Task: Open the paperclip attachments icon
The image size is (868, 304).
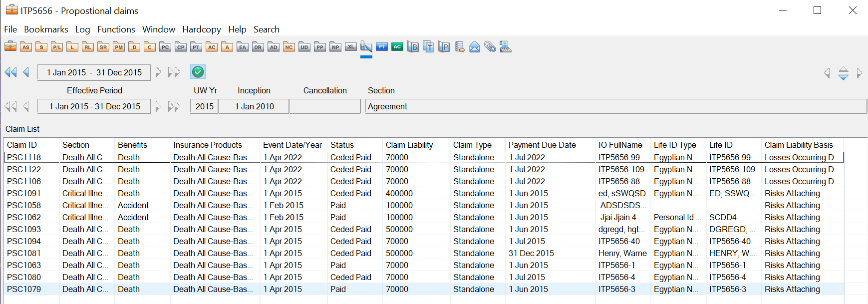Action: (x=490, y=47)
